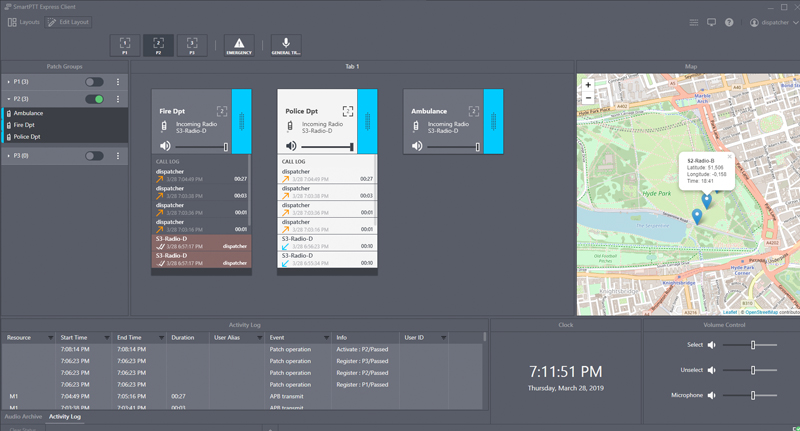Click the Edit Layout button
800x431 pixels.
[x=68, y=22]
